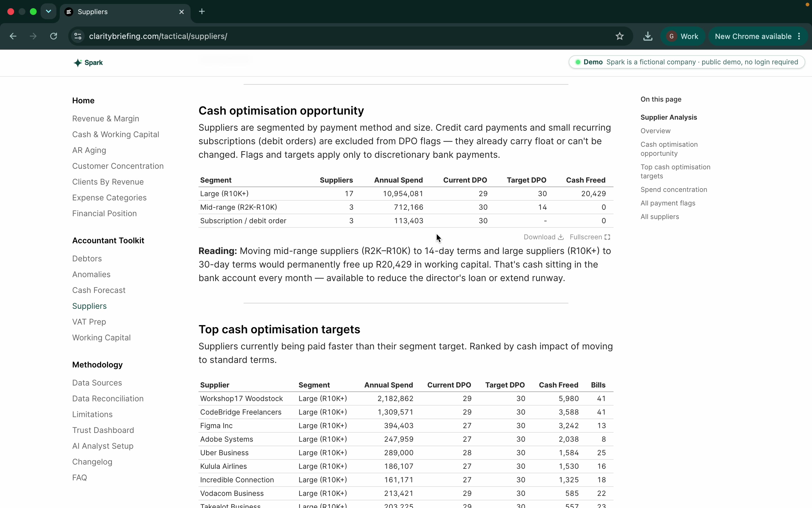
Task: Open AI Analyst Setup page
Action: [103, 446]
